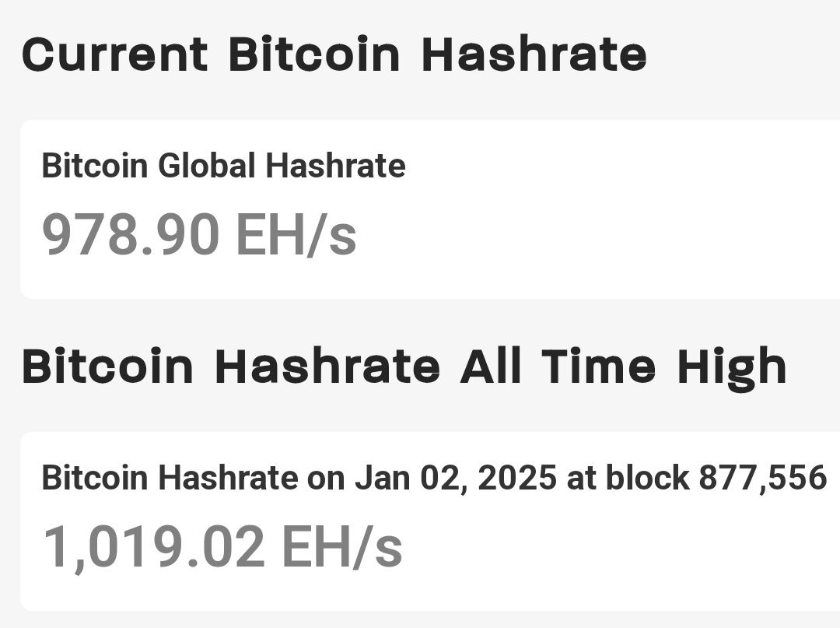Screen dimensions: 840x628
Task: Click the word Current in the top heading
Action: (x=114, y=54)
